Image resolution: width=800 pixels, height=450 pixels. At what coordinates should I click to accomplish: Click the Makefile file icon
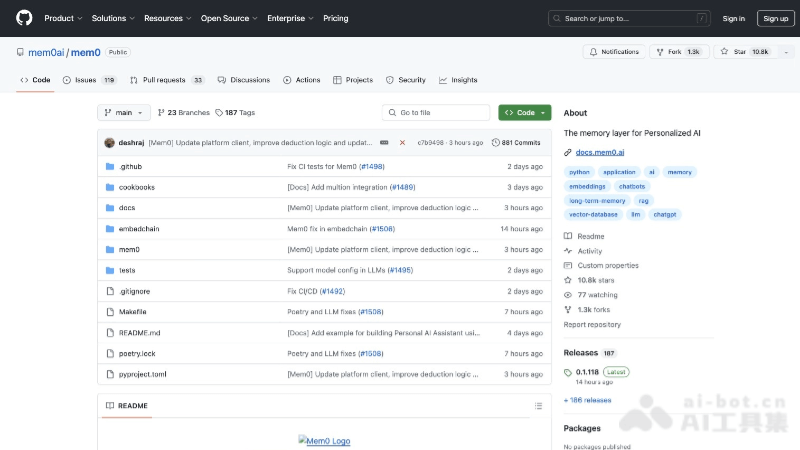(110, 312)
